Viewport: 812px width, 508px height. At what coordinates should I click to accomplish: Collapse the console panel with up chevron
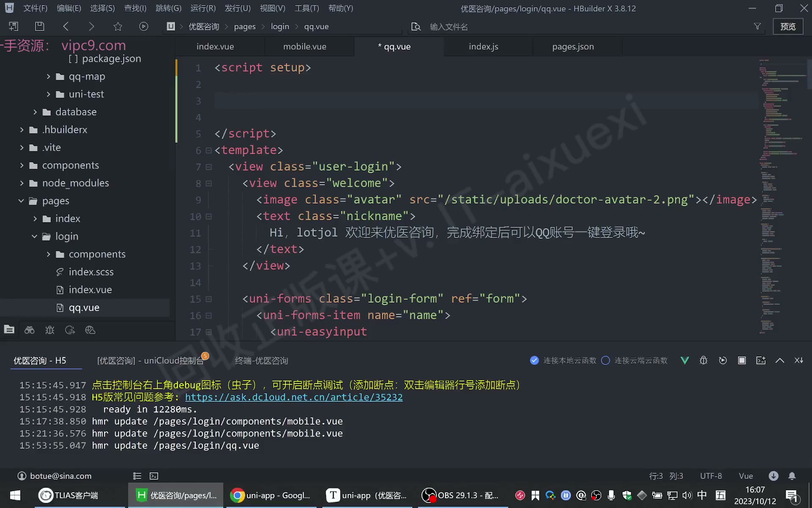(x=780, y=360)
